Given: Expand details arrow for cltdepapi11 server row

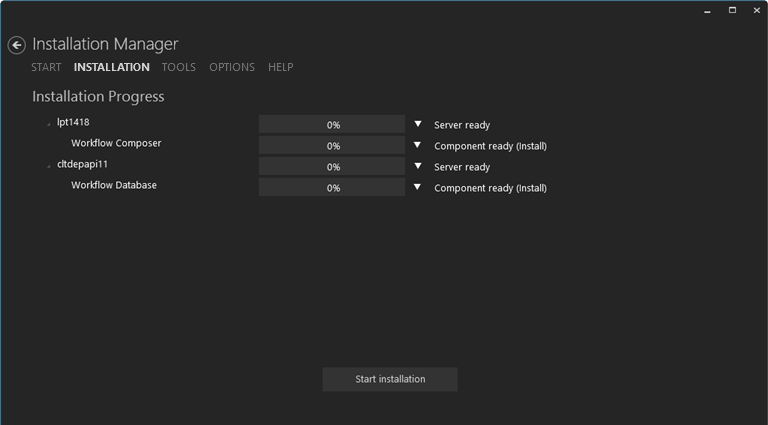Looking at the screenshot, I should coord(418,167).
